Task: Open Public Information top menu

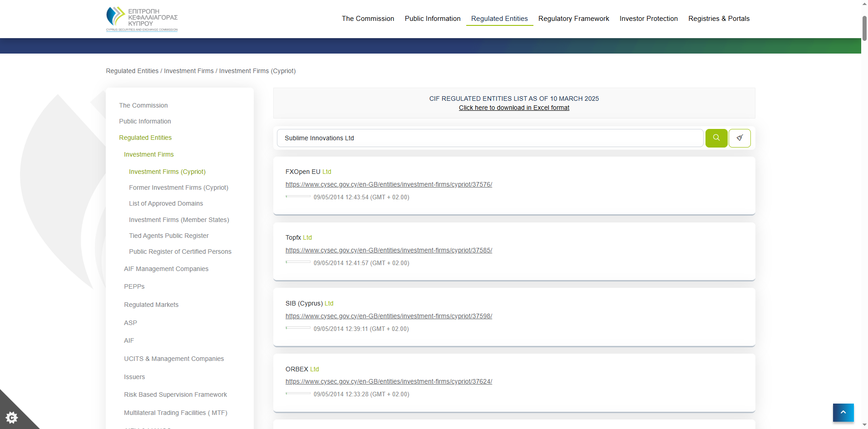Action: [432, 19]
